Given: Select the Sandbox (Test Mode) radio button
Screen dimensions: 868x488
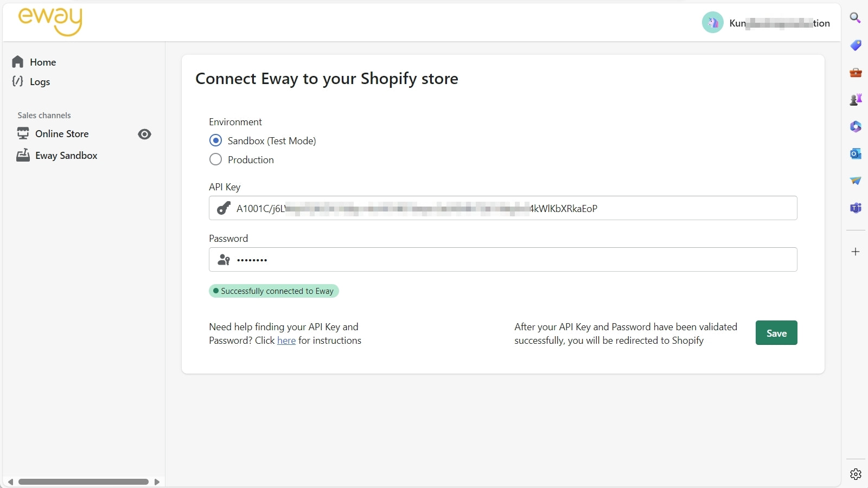Looking at the screenshot, I should [x=215, y=140].
